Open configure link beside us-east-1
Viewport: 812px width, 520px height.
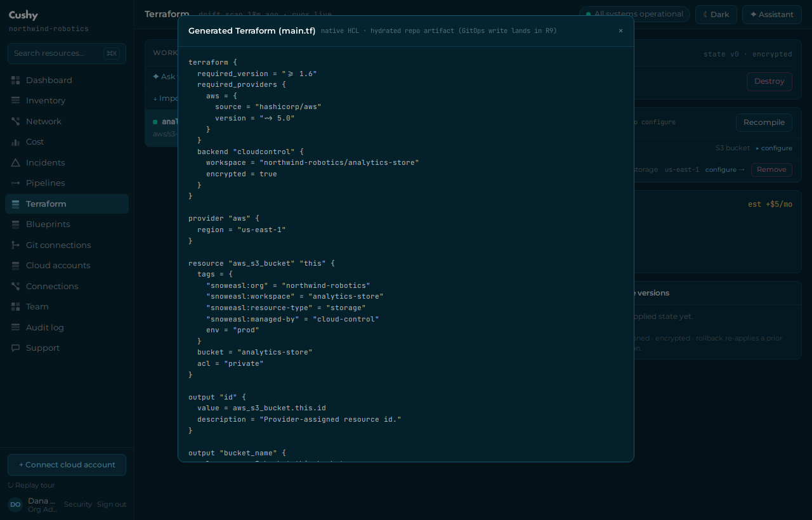pyautogui.click(x=724, y=170)
